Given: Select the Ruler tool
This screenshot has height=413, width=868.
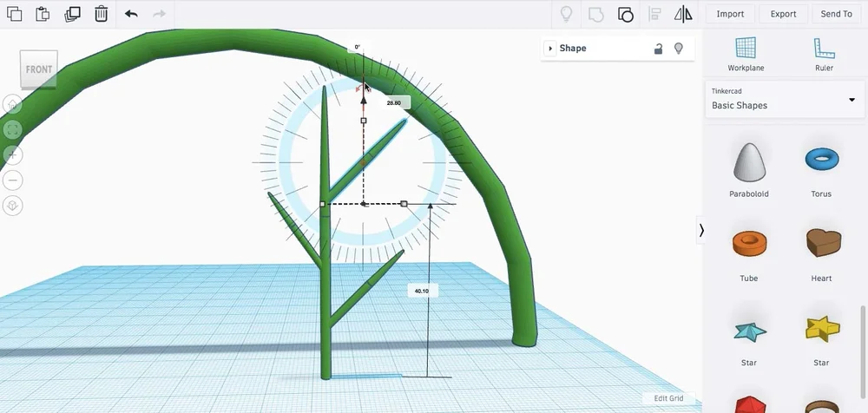Looking at the screenshot, I should [824, 54].
